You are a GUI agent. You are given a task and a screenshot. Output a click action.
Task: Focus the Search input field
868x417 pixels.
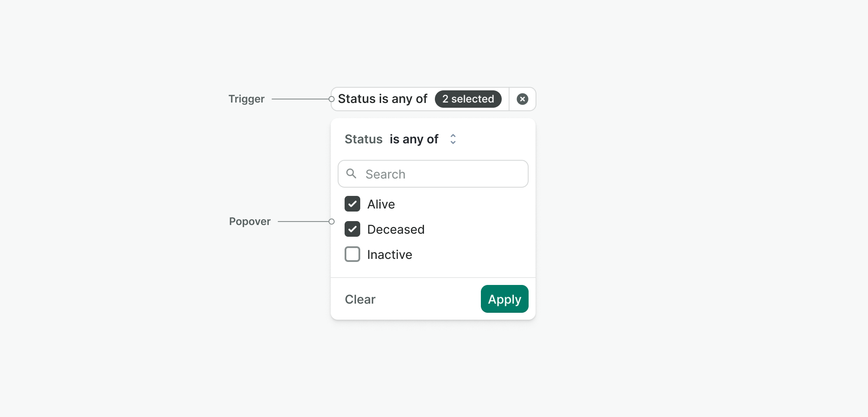click(433, 174)
